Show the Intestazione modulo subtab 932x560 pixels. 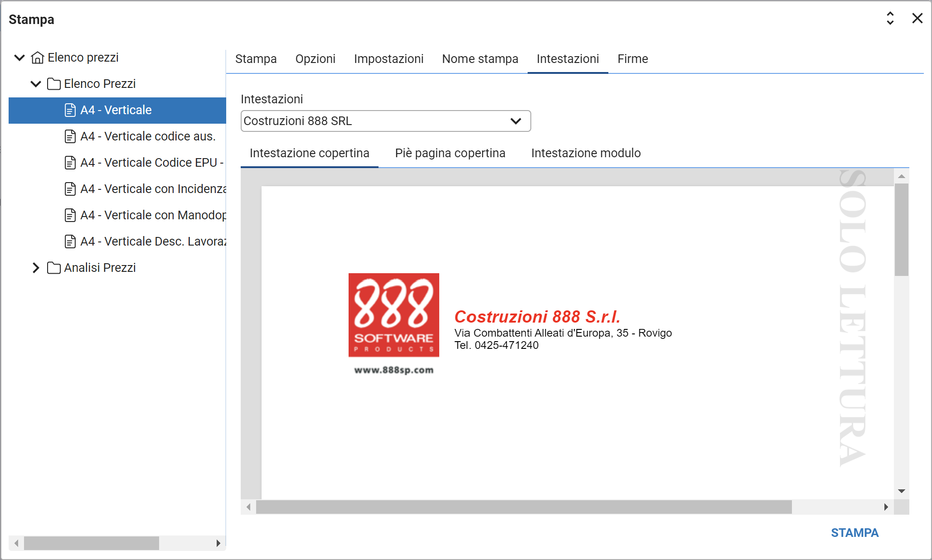point(586,153)
